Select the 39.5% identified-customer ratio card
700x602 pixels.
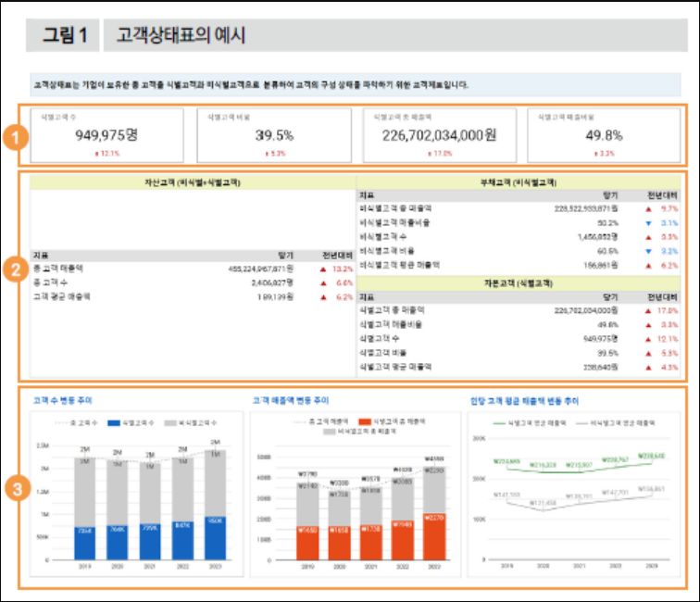point(274,136)
